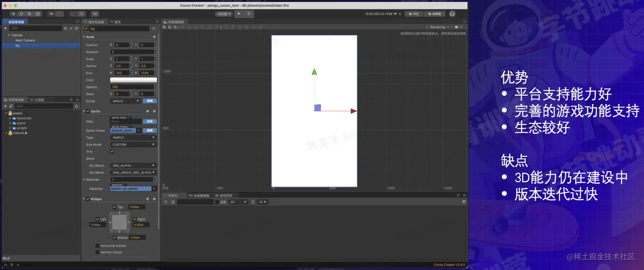Enable the Vertical Center checkbox

98,252
